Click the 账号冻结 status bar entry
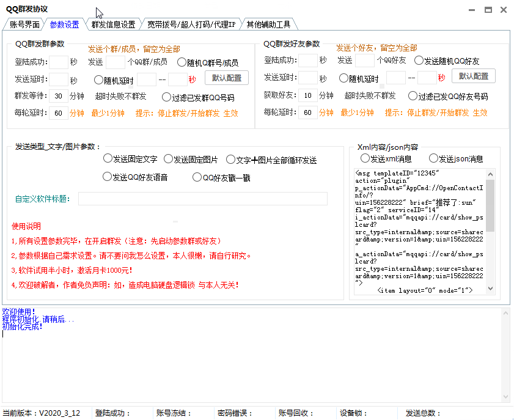The height and width of the screenshot is (420, 514). 174,413
